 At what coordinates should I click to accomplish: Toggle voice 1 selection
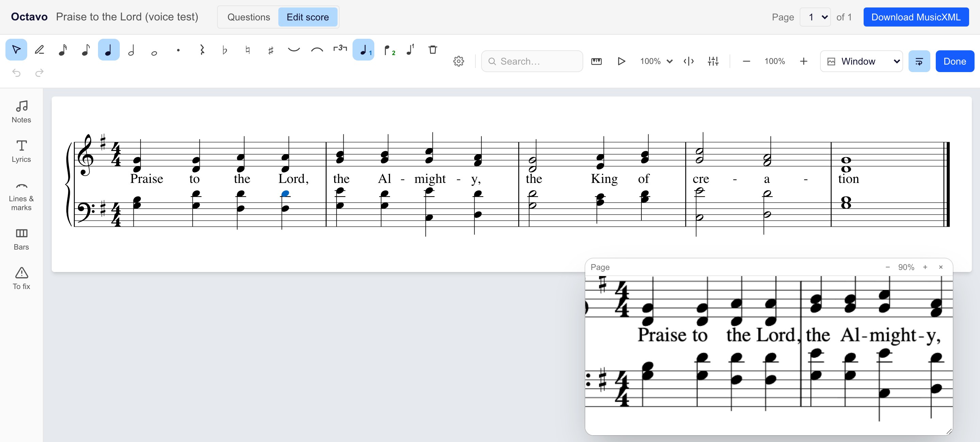[363, 50]
